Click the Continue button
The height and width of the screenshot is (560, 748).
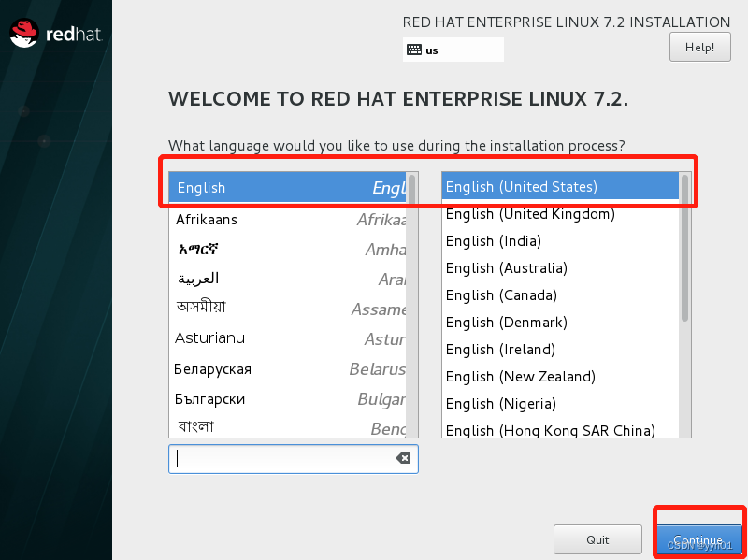click(x=698, y=539)
